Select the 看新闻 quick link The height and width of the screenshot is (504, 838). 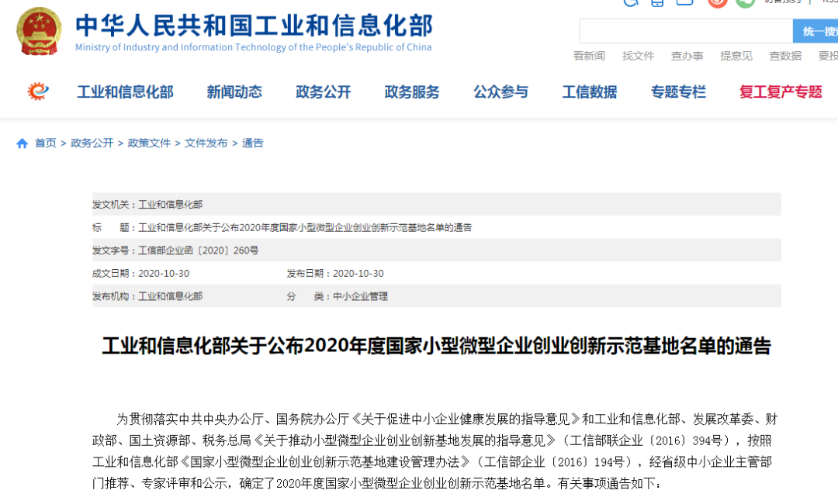(x=589, y=56)
